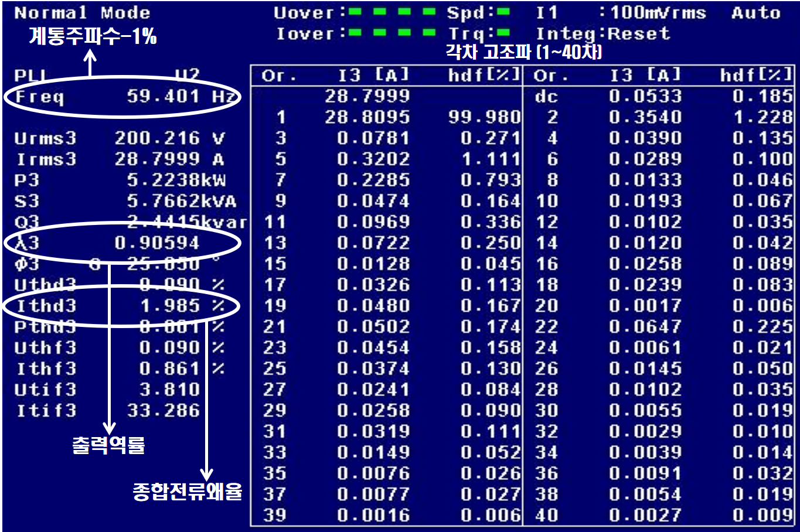Select the 1st order hdf value 99.980
Viewport: 800px width, 532px height.
coord(484,117)
